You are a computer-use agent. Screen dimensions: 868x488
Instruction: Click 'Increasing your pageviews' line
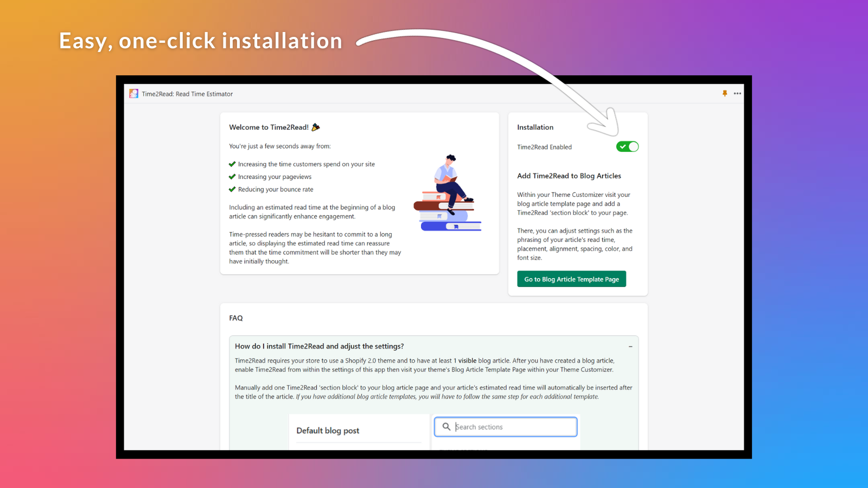pyautogui.click(x=275, y=177)
